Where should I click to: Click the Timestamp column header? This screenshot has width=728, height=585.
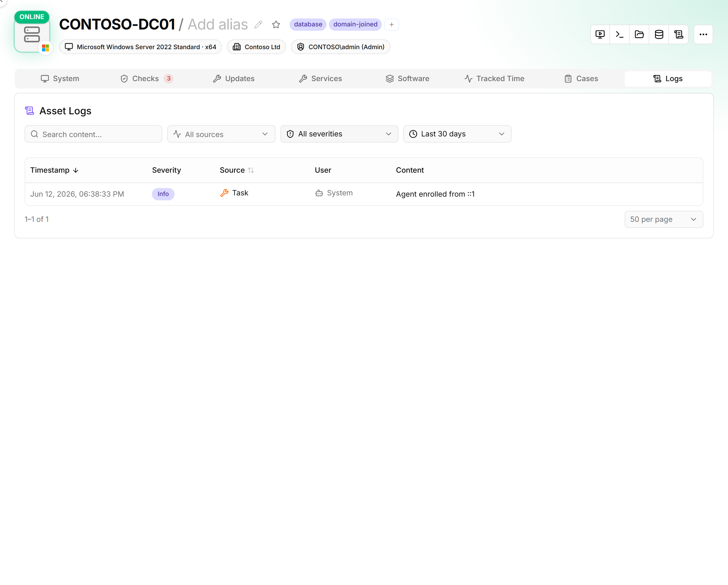[x=54, y=171]
